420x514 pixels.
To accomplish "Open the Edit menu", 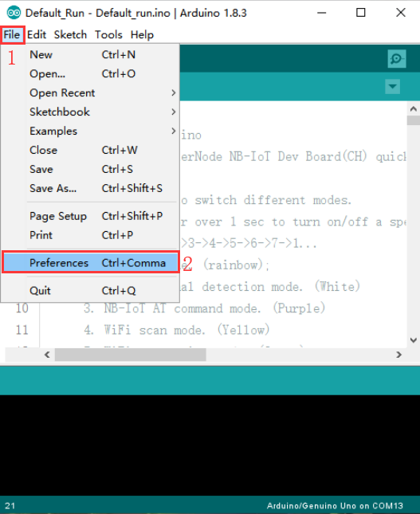I will [37, 35].
